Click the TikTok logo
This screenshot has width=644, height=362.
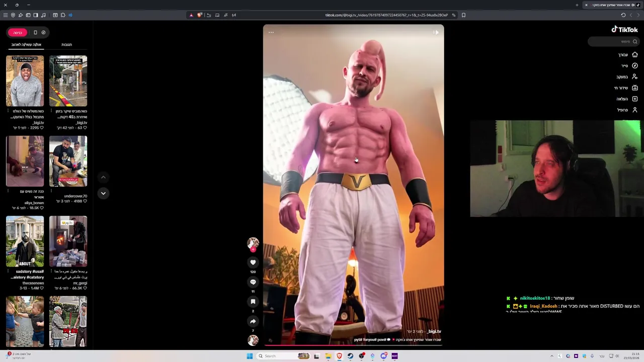624,29
